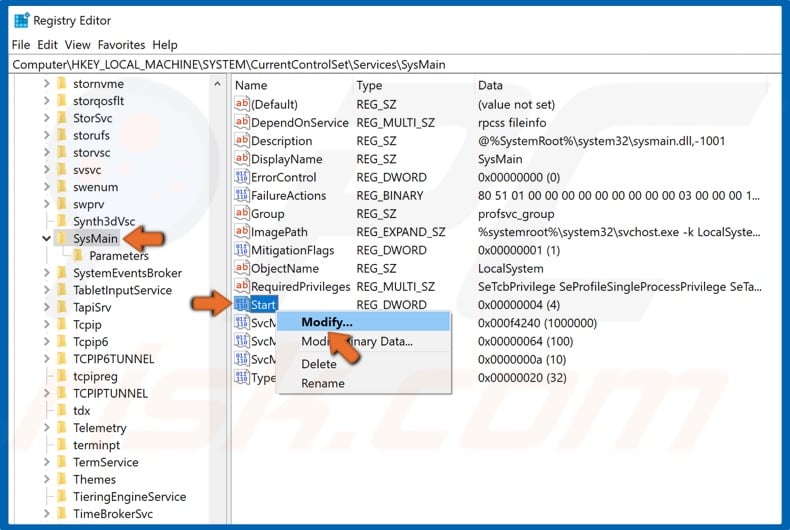790x530 pixels.
Task: Click the (Default) string value icon
Action: 242,104
